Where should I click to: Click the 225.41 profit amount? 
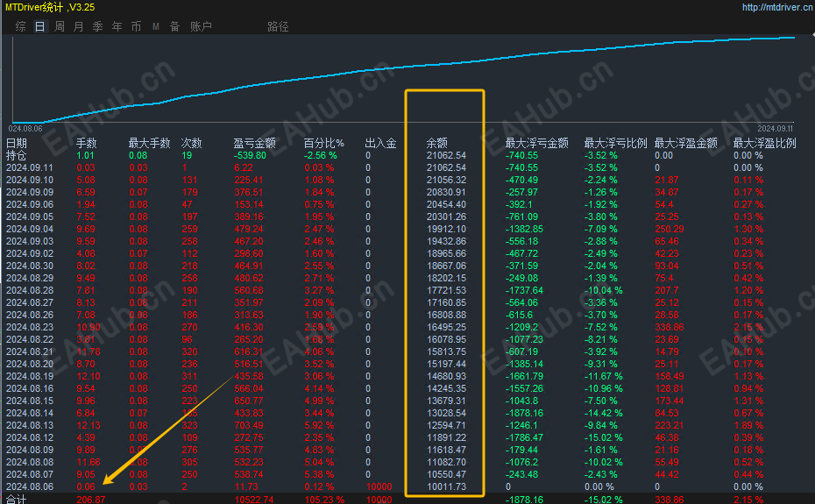(249, 180)
